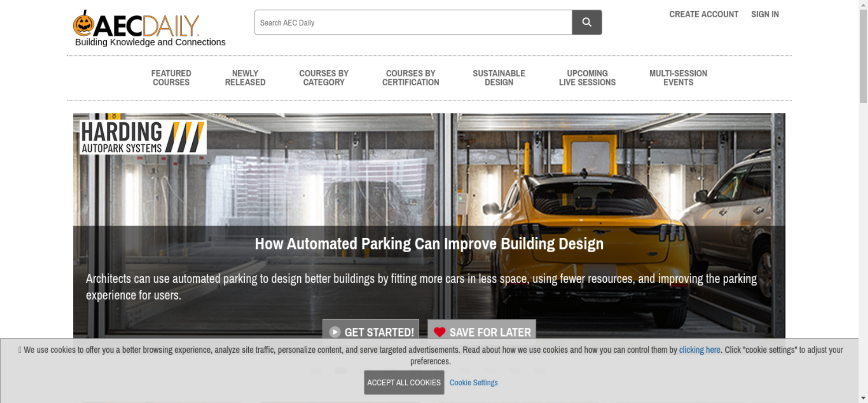The height and width of the screenshot is (403, 868).
Task: Click the Create Account link
Action: [x=704, y=14]
